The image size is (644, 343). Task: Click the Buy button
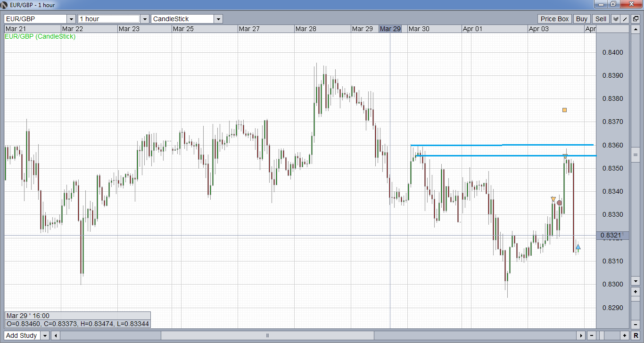(582, 19)
